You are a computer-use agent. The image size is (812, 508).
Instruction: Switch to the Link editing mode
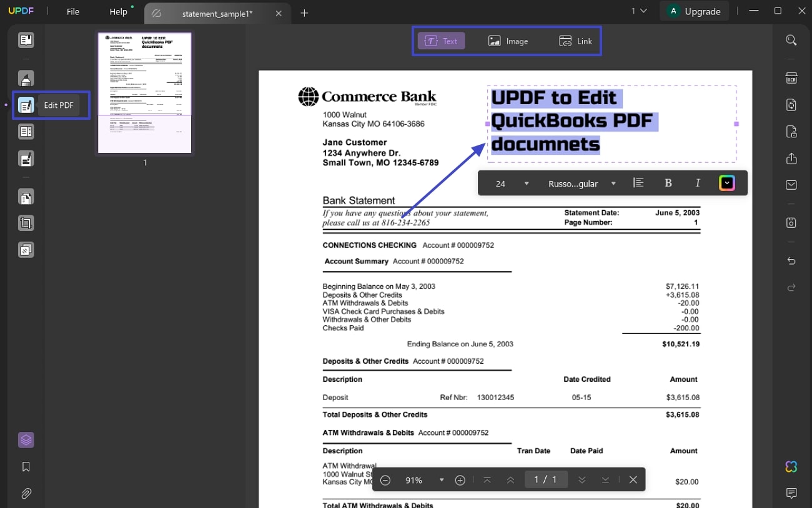(x=575, y=41)
